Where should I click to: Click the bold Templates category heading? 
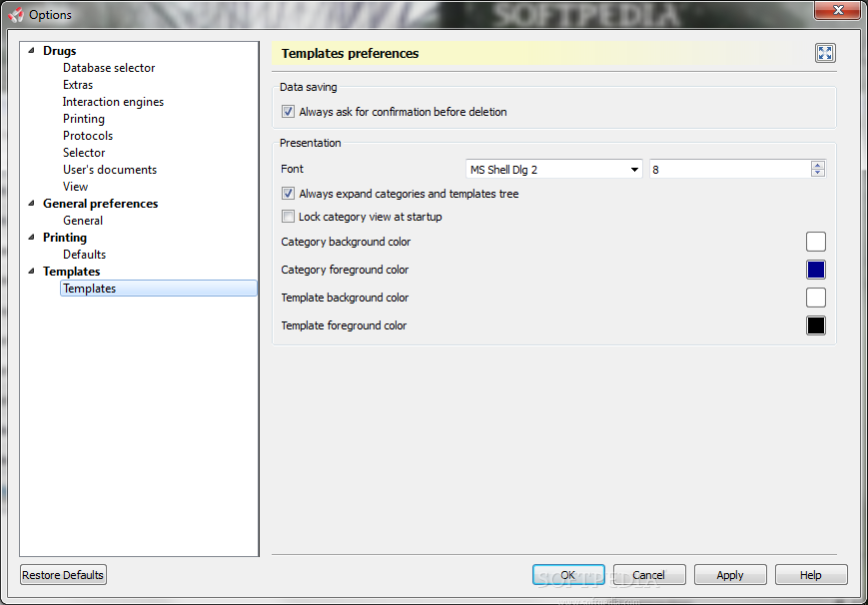[71, 272]
